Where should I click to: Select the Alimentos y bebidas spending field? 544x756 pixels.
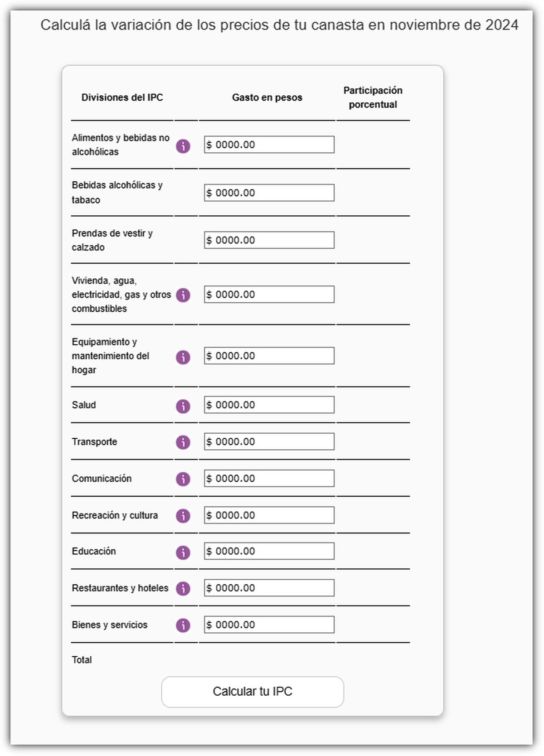click(x=269, y=145)
